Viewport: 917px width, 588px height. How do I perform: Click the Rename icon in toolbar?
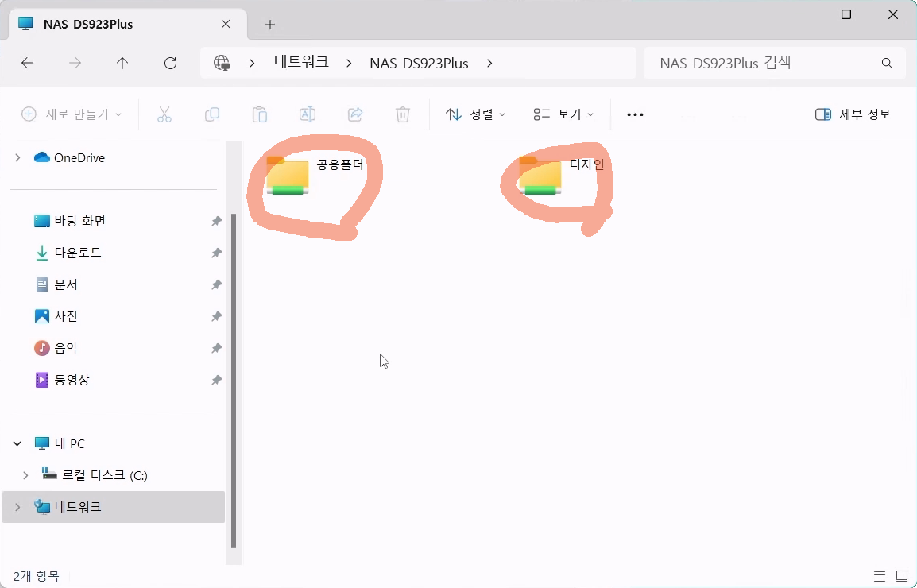click(308, 114)
